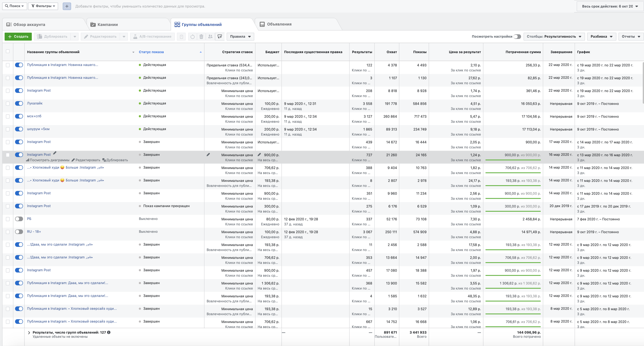The height and width of the screenshot is (346, 644).
Task: Click the info icon beside group count 127
Action: pyautogui.click(x=109, y=332)
